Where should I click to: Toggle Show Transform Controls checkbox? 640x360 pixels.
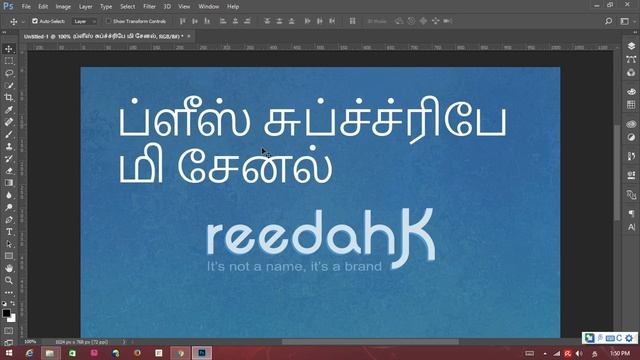[108, 21]
